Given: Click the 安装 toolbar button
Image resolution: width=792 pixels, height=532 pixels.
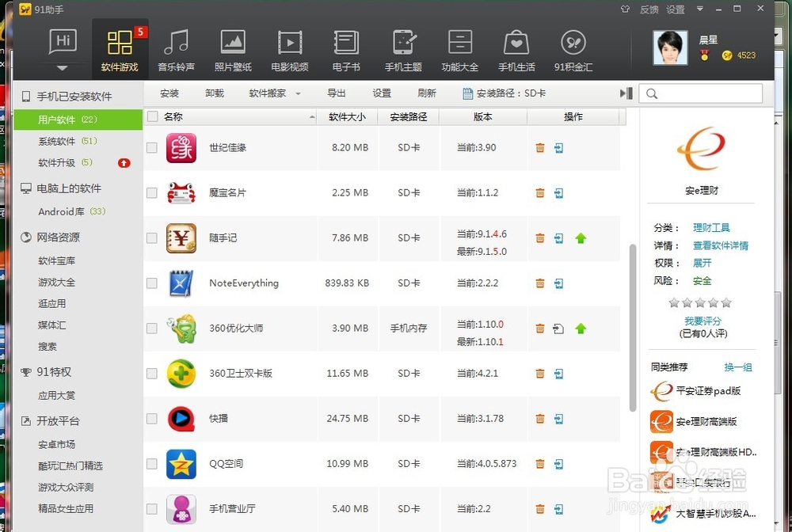Looking at the screenshot, I should click(169, 93).
